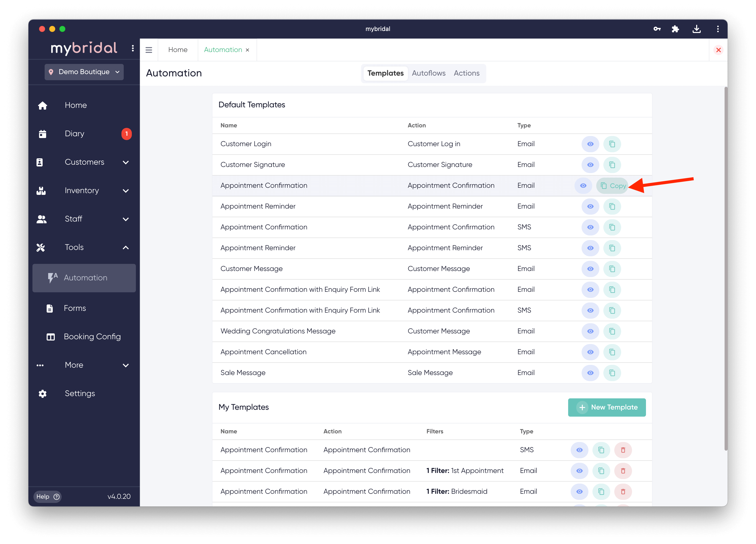The width and height of the screenshot is (756, 544).
Task: Preview the 1st Appointment filter template
Action: pyautogui.click(x=579, y=471)
